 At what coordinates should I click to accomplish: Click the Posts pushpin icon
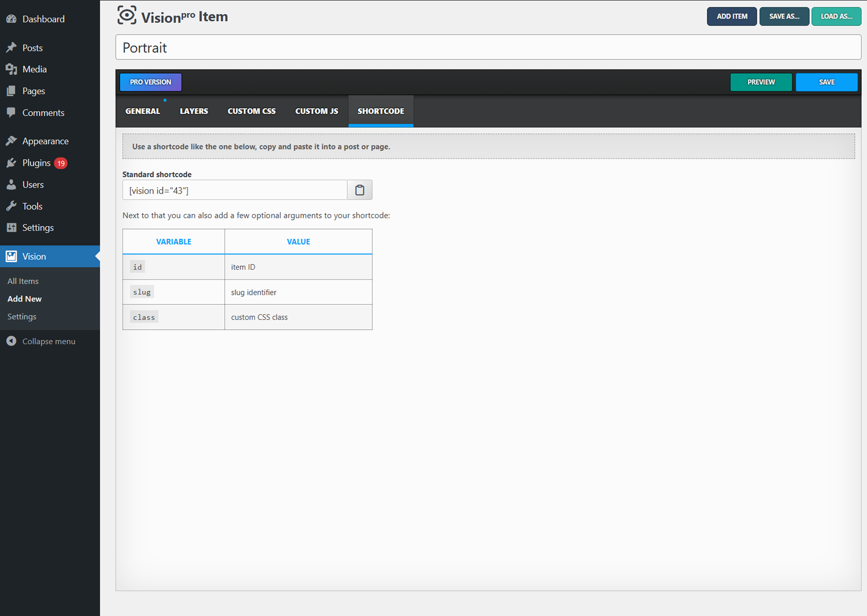click(11, 48)
